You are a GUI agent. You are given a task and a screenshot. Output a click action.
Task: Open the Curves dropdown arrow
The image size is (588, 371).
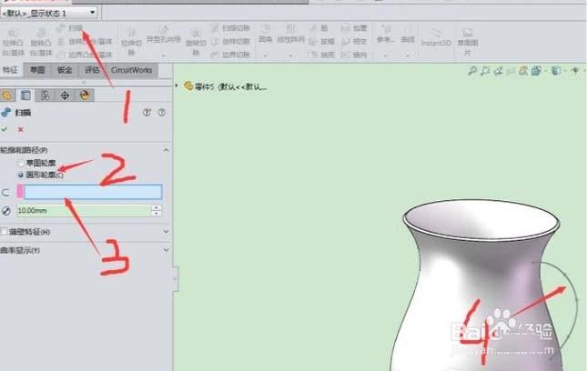(408, 55)
